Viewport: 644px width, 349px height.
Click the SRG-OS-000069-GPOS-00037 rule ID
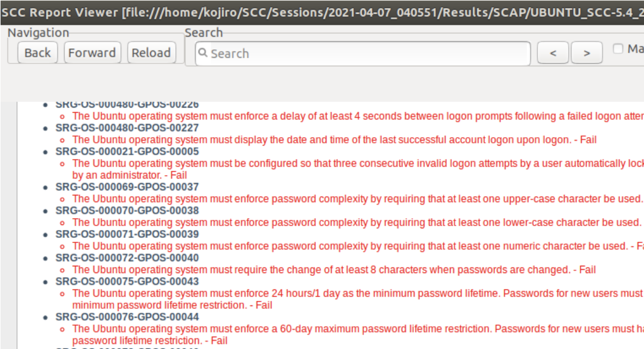(127, 187)
